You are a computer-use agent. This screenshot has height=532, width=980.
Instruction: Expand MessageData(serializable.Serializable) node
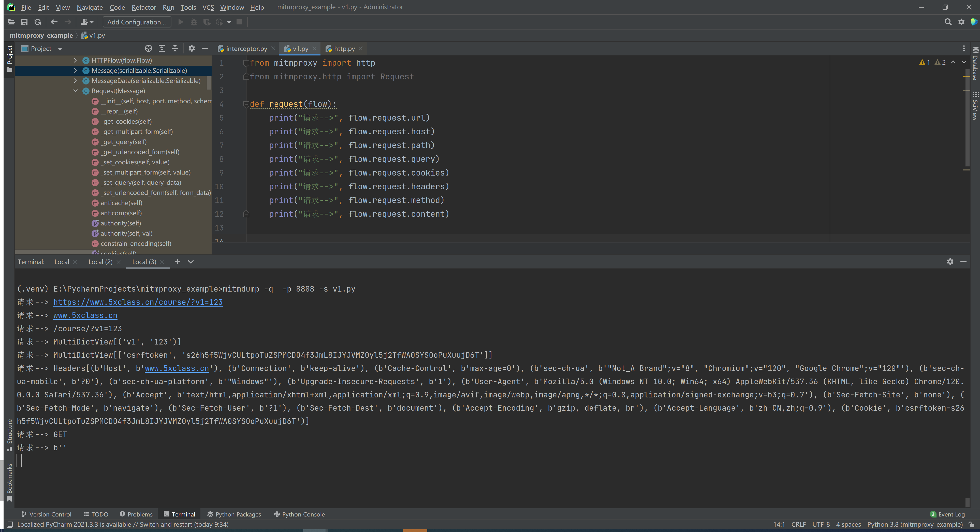click(x=75, y=81)
